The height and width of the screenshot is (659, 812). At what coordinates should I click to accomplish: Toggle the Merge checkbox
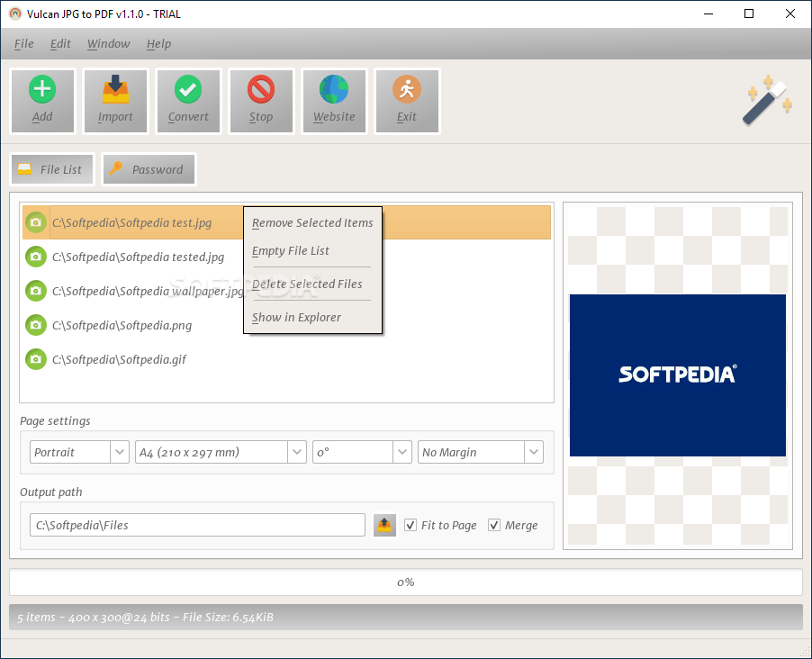click(x=494, y=525)
